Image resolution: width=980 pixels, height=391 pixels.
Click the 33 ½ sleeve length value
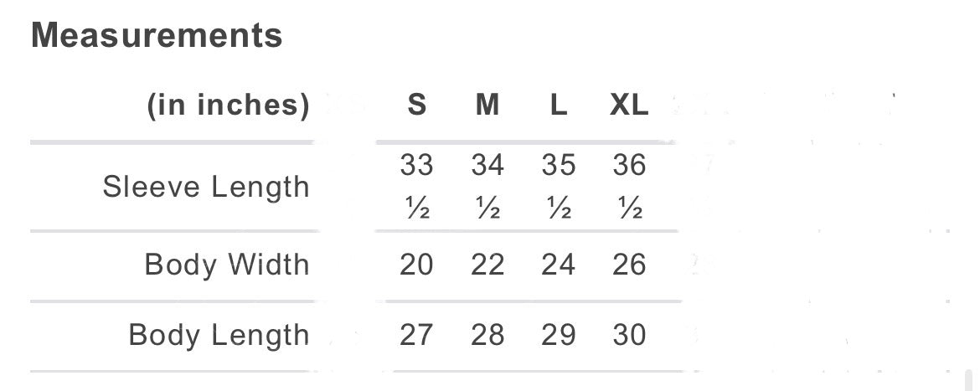click(x=416, y=186)
